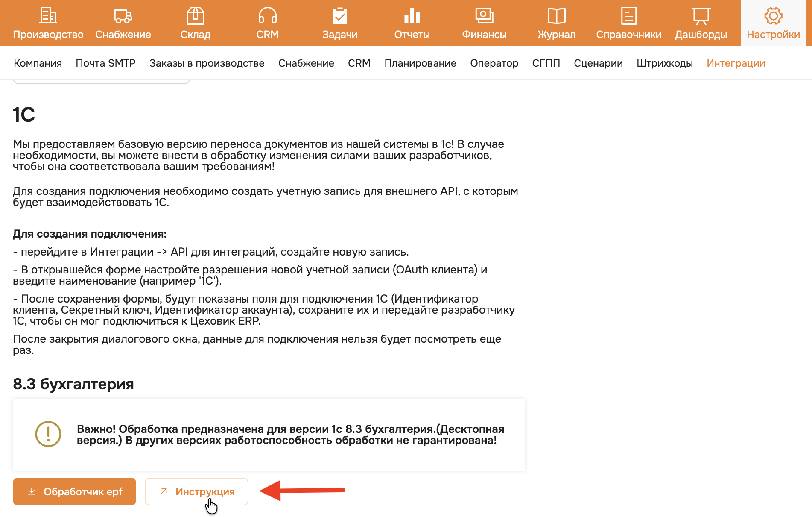Click the 8.3 бухгалтерия heading
The width and height of the screenshot is (812, 517).
coord(73,384)
